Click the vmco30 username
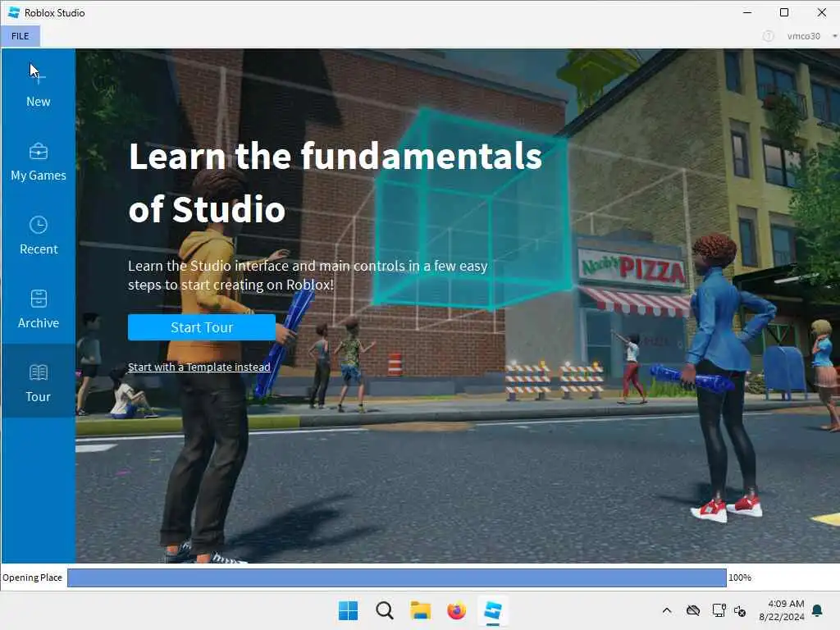 point(803,36)
